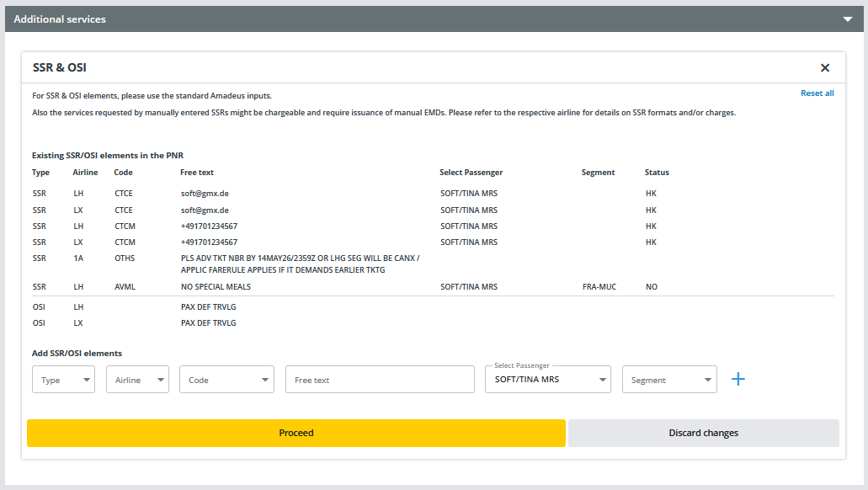Select the LH CTCE email address entry

coord(205,194)
